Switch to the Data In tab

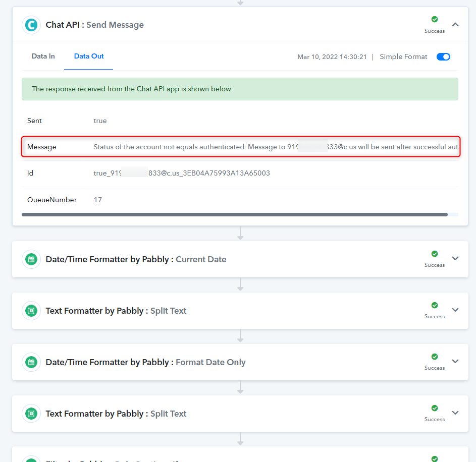click(43, 56)
